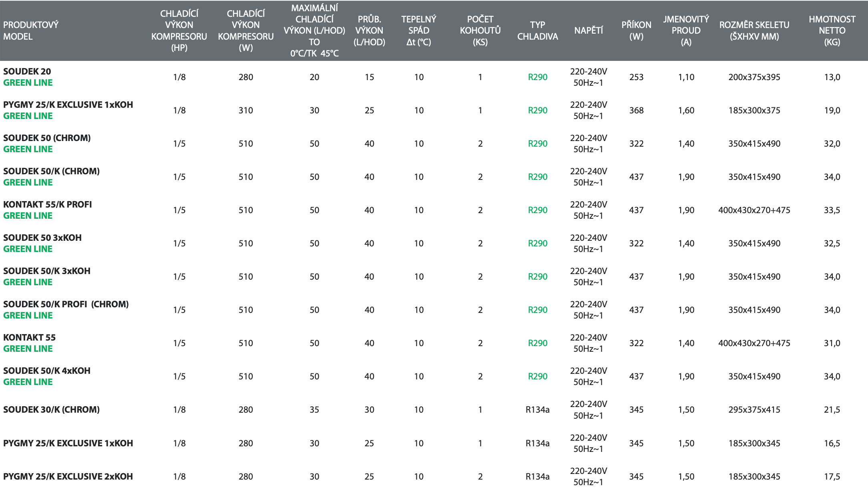Click the JMENOVITÝ PROUD (A) header
The width and height of the screenshot is (868, 496).
[x=686, y=30]
